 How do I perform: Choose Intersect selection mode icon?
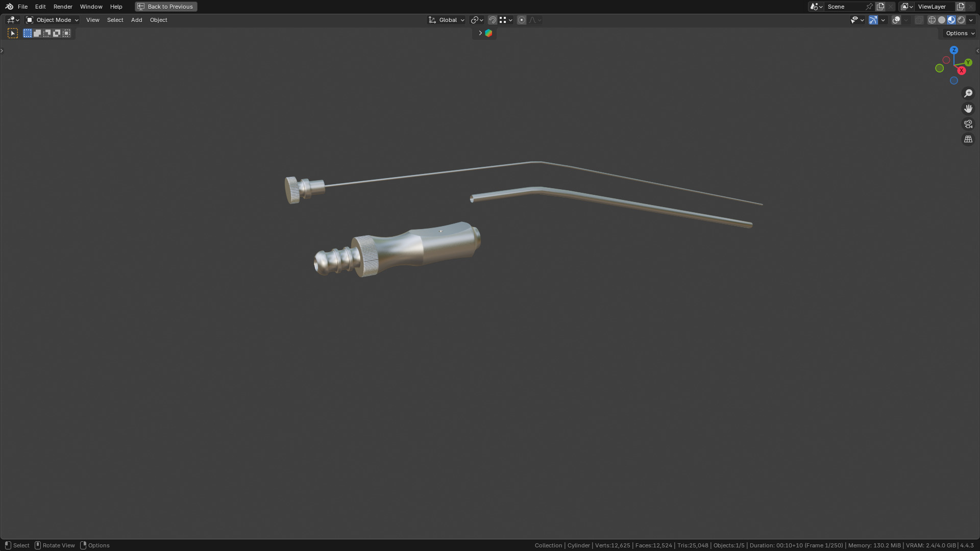click(x=66, y=33)
